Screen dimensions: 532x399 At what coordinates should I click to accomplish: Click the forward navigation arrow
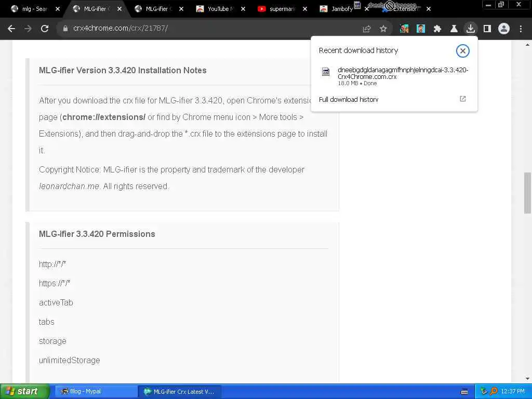click(28, 29)
